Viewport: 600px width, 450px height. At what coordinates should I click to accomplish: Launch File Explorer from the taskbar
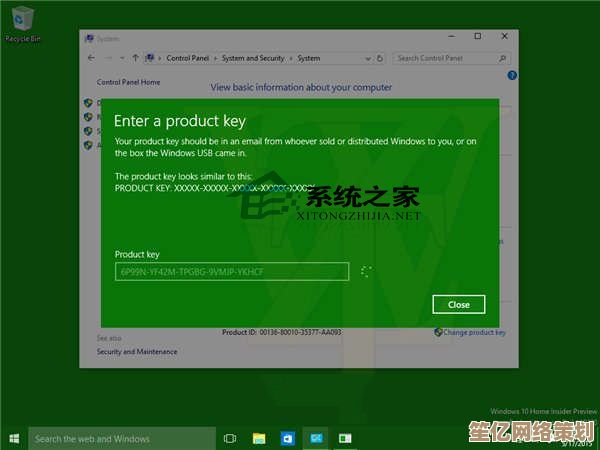tap(259, 438)
